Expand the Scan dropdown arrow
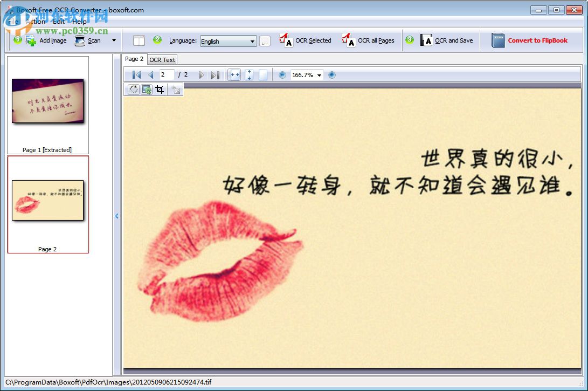588x391 pixels. tap(113, 40)
